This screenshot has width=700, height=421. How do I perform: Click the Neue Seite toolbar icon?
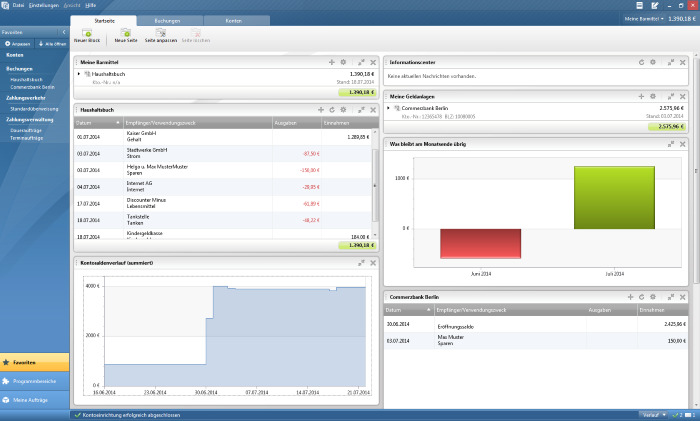pos(126,35)
